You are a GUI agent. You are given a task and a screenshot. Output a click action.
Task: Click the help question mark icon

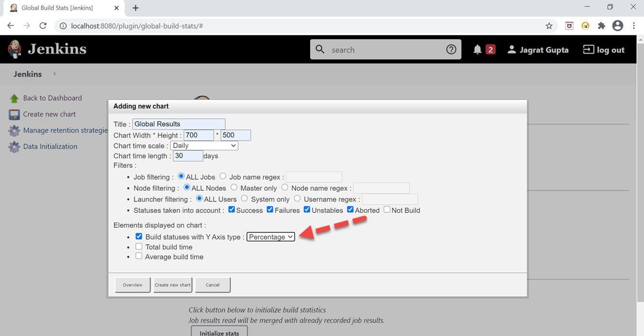pyautogui.click(x=450, y=49)
